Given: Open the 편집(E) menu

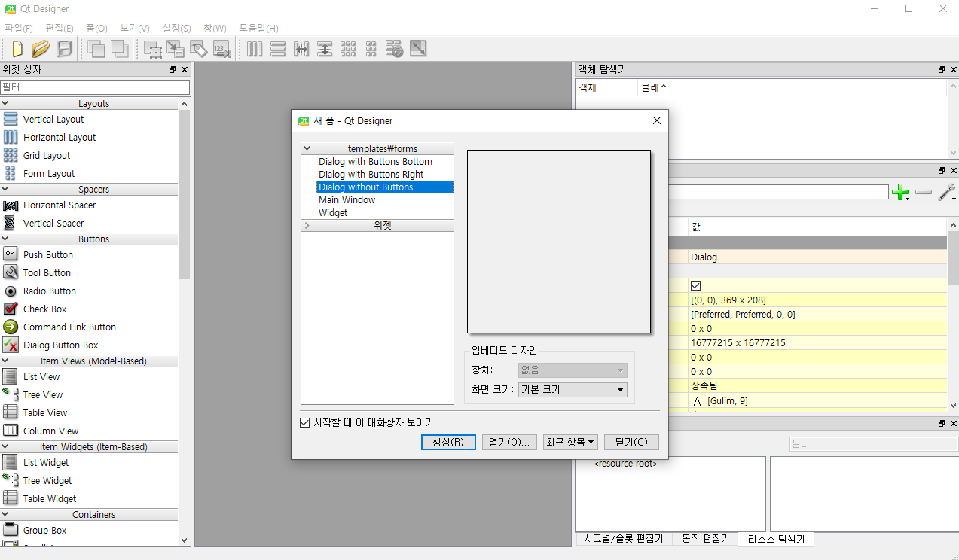Looking at the screenshot, I should click(x=60, y=28).
